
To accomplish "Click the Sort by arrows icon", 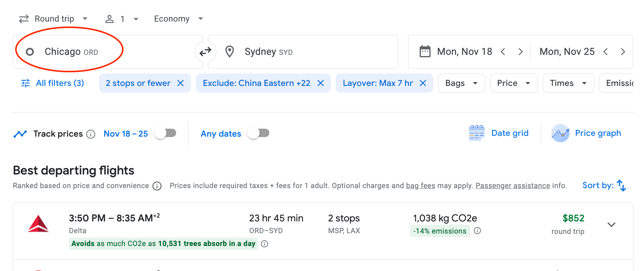I will (x=622, y=185).
